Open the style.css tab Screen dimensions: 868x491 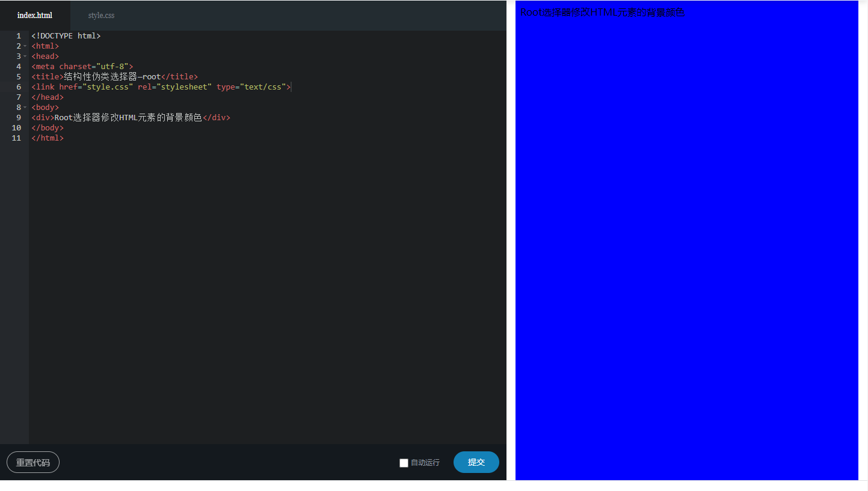101,15
